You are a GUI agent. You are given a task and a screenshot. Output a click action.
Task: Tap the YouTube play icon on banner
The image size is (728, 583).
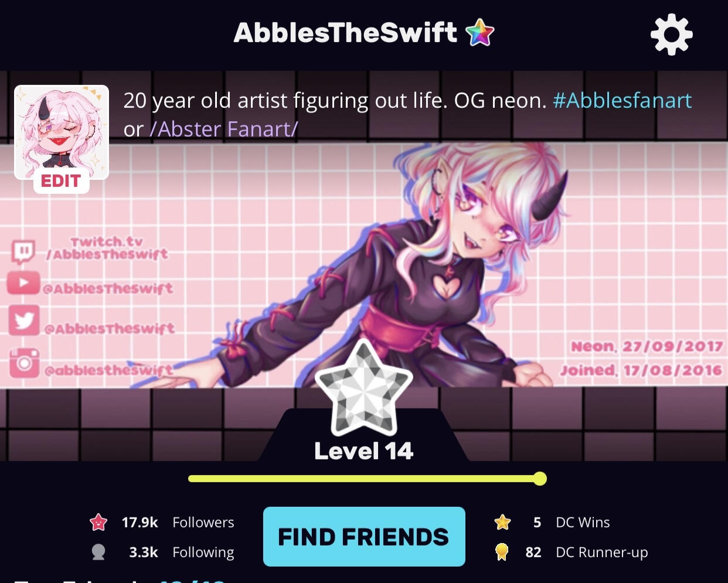point(23,283)
